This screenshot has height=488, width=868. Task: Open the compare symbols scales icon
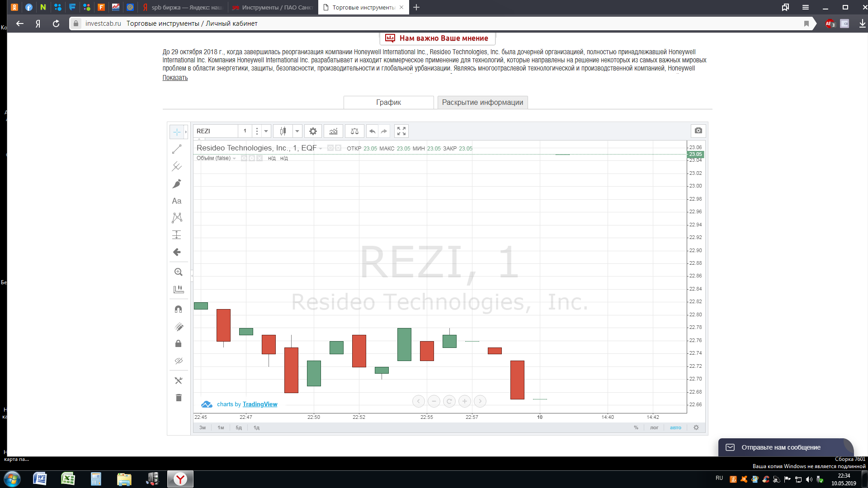[354, 131]
